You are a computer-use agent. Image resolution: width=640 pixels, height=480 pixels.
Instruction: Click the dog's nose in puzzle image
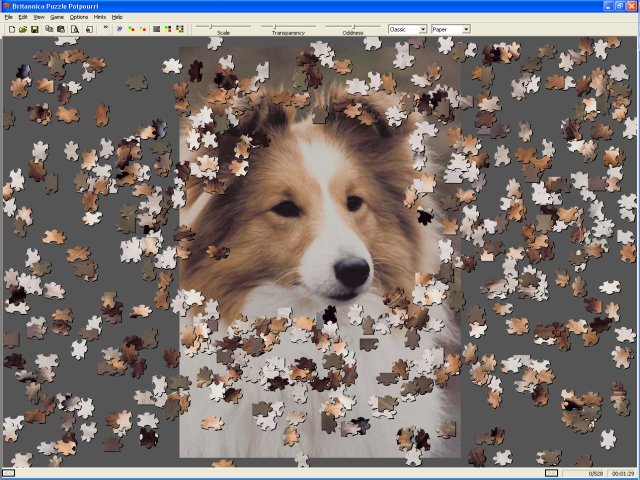[x=350, y=272]
